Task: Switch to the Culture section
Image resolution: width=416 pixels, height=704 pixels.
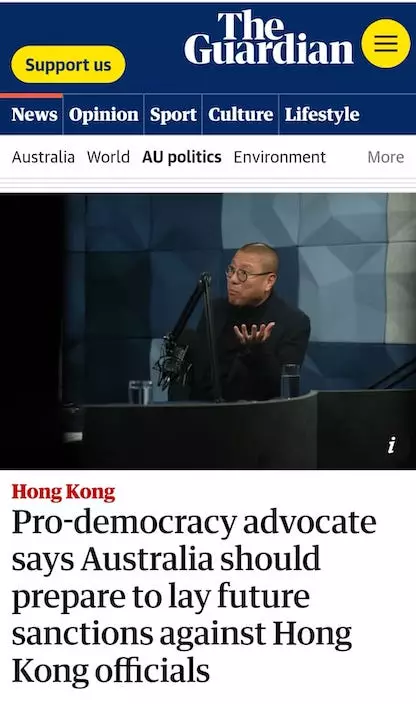Action: coord(241,114)
